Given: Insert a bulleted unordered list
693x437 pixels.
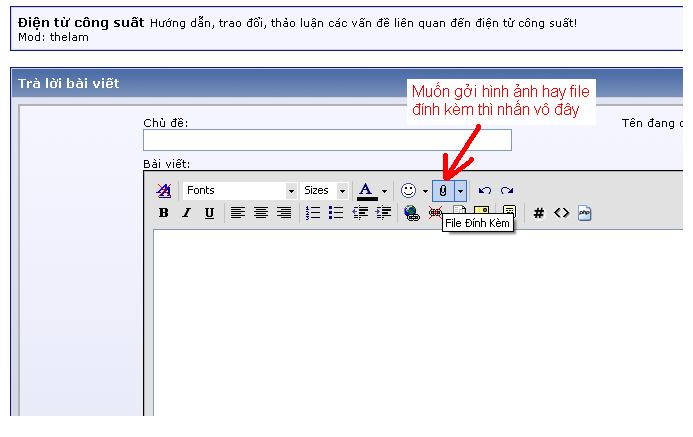Looking at the screenshot, I should tap(336, 213).
